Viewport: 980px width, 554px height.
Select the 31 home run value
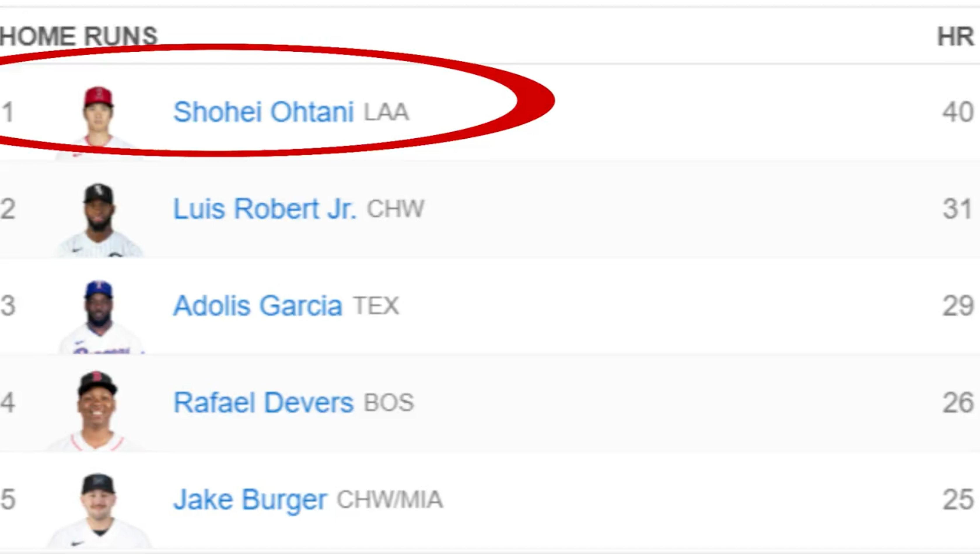[958, 209]
